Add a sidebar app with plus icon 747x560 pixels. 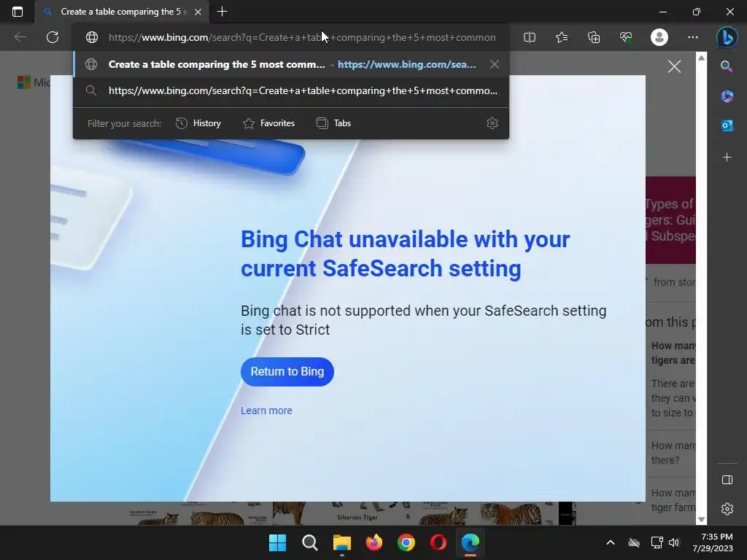(x=727, y=157)
